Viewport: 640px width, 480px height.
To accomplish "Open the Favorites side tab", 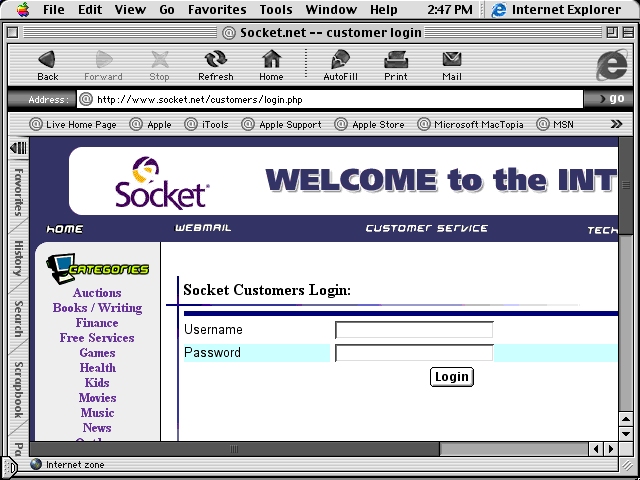I will [18, 191].
